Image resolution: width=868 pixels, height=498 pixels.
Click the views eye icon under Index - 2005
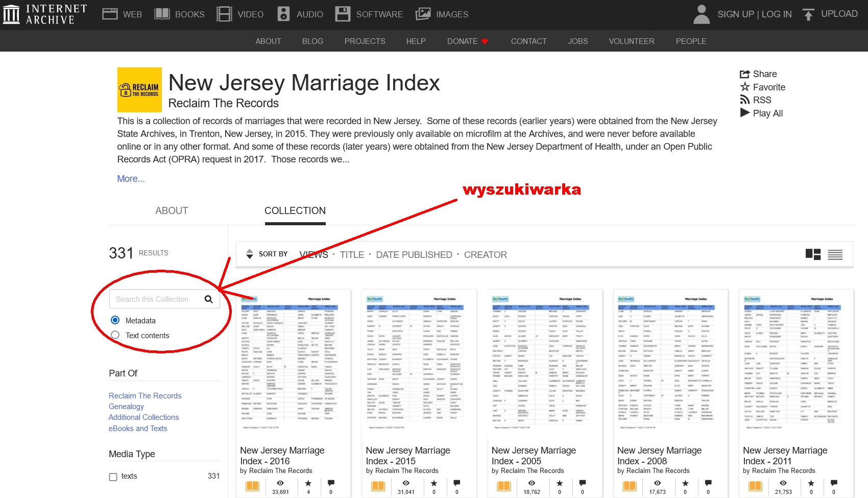pos(532,483)
